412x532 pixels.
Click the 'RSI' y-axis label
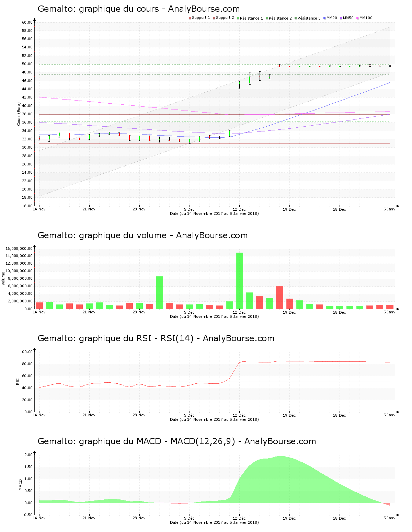pyautogui.click(x=18, y=382)
